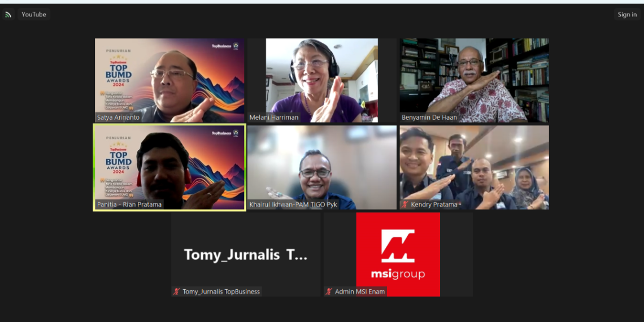The width and height of the screenshot is (644, 322).
Task: Select the Tomy_Jurnalis TopBusiness participant tile
Action: (x=246, y=255)
